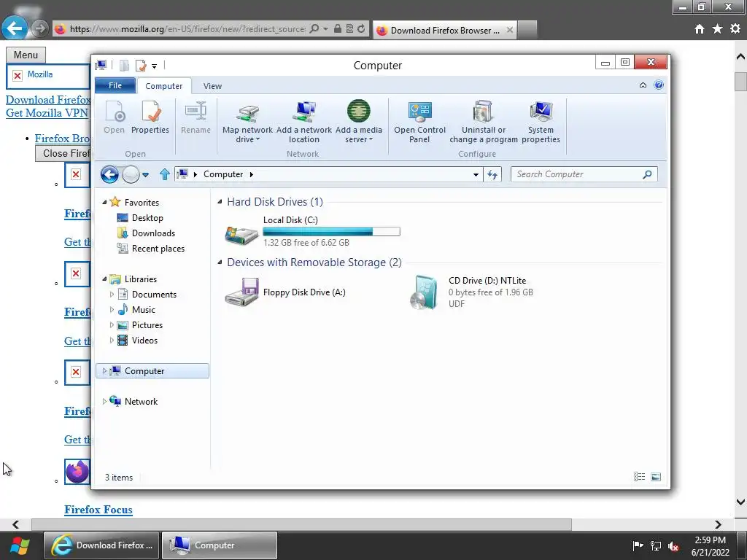Click the Get Mozilla VPN link
The width and height of the screenshot is (747, 560).
coord(47,113)
